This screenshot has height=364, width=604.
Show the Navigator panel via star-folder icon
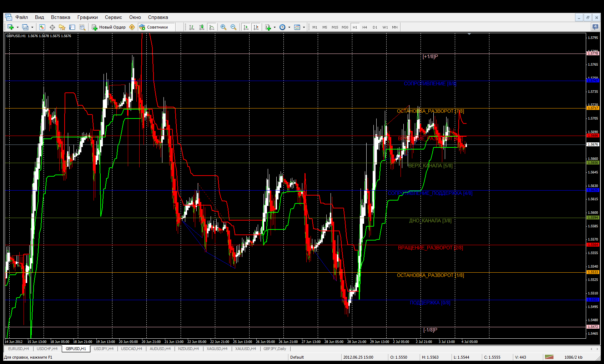point(62,27)
